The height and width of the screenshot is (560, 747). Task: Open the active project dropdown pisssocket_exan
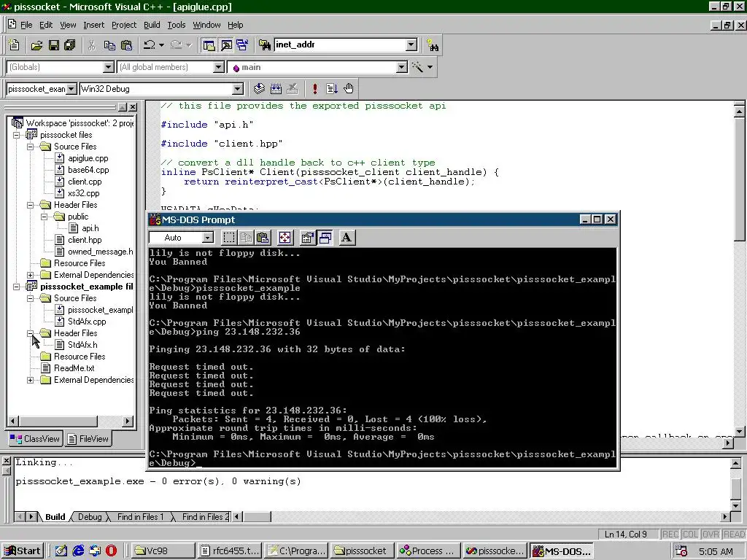71,89
